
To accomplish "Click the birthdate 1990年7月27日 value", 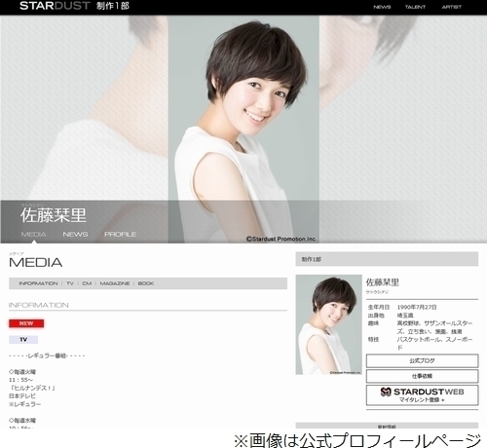I will click(x=417, y=307).
